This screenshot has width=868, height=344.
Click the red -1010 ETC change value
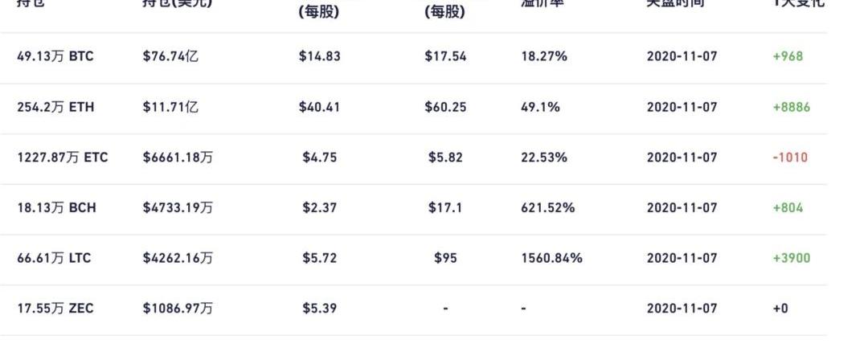coord(791,158)
